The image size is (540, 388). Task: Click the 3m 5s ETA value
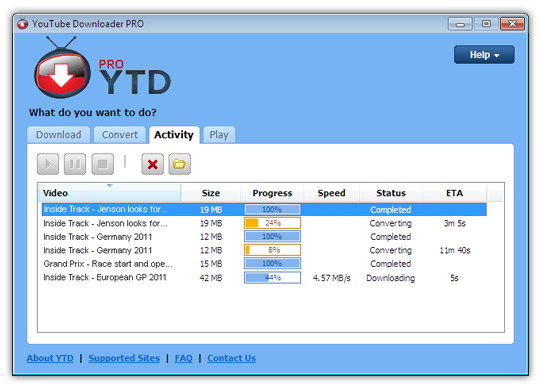455,223
